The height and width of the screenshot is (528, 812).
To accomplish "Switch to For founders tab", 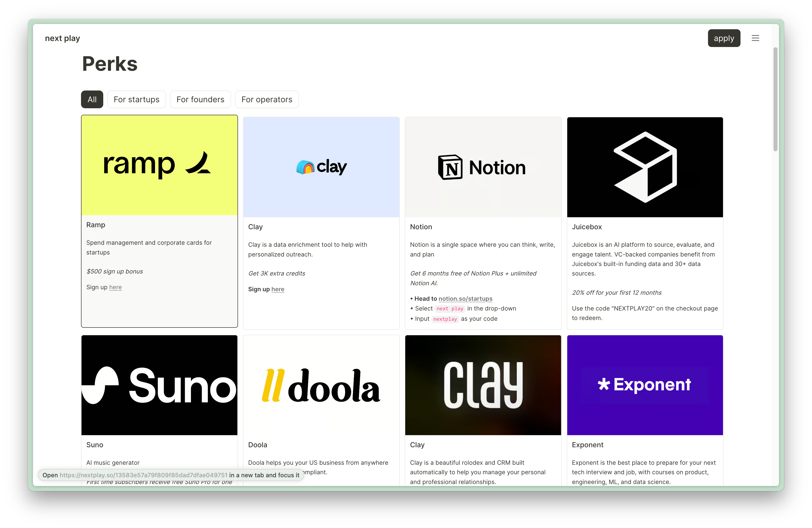I will (x=200, y=99).
